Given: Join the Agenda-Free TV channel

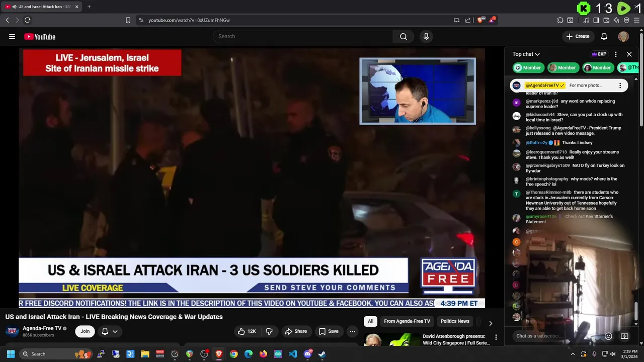Looking at the screenshot, I should pos(85,331).
